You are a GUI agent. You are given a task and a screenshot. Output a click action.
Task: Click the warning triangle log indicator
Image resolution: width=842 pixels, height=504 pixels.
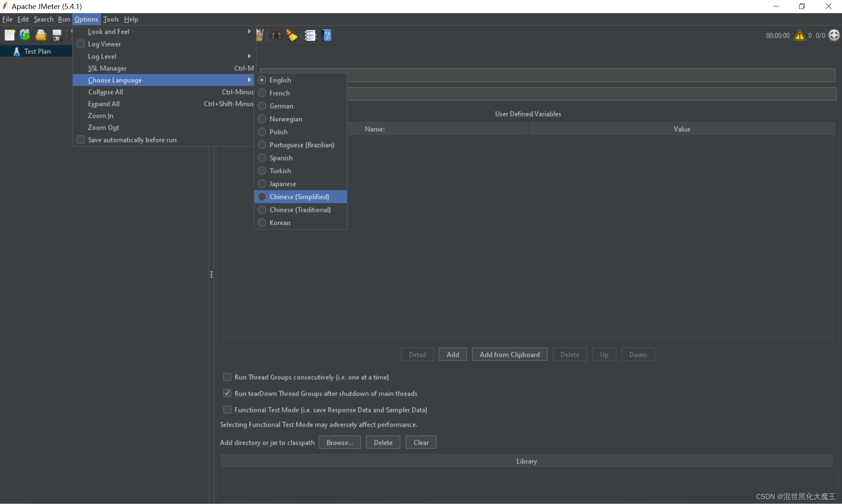[800, 35]
